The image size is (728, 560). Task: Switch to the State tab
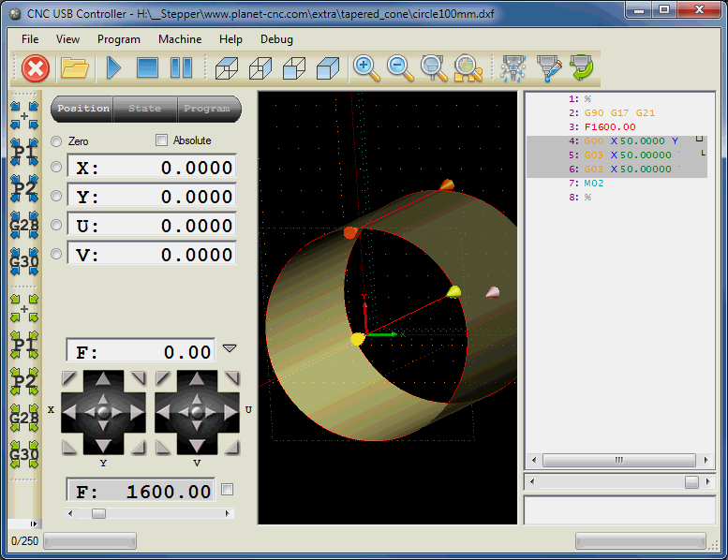144,109
